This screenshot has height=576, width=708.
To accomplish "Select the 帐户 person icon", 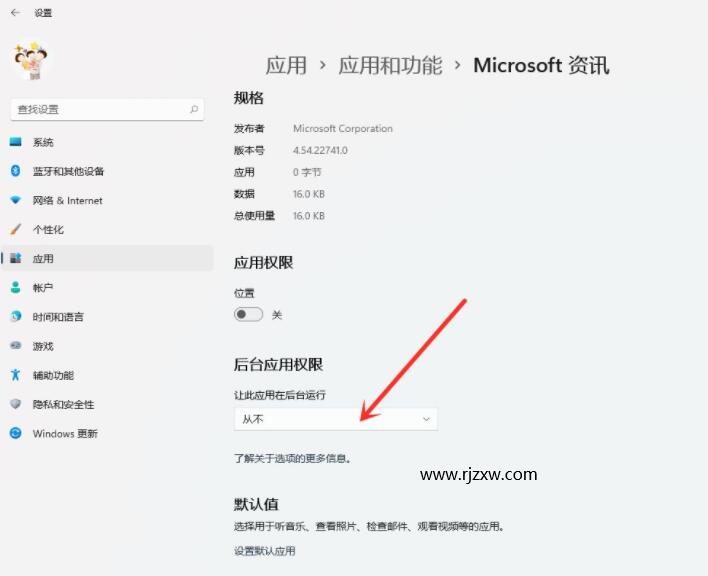I will 15,287.
